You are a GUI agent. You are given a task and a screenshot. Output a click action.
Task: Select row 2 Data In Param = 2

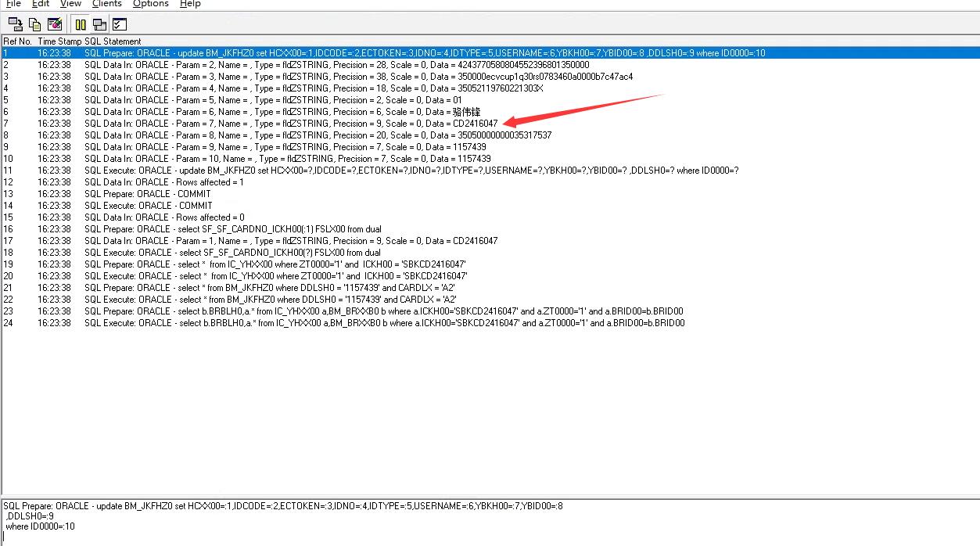tap(490, 65)
